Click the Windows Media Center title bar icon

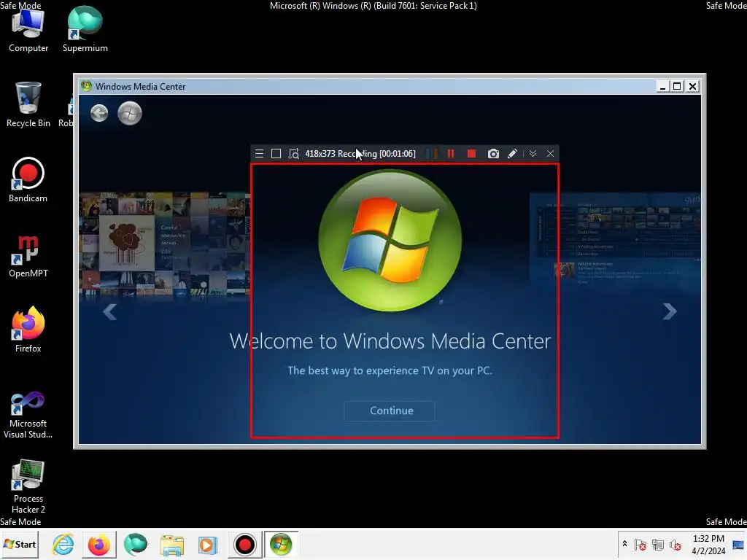pos(86,86)
